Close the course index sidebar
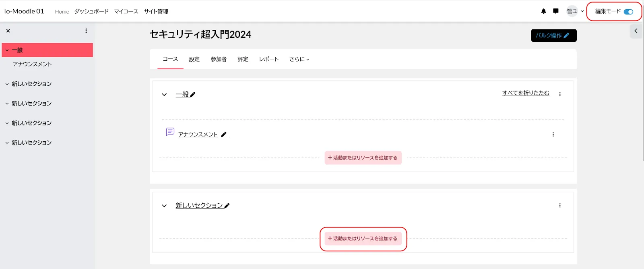This screenshot has width=644, height=269. pyautogui.click(x=8, y=31)
